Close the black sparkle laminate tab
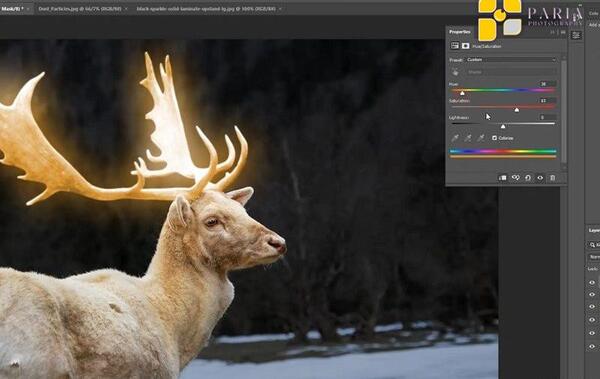 (x=280, y=8)
